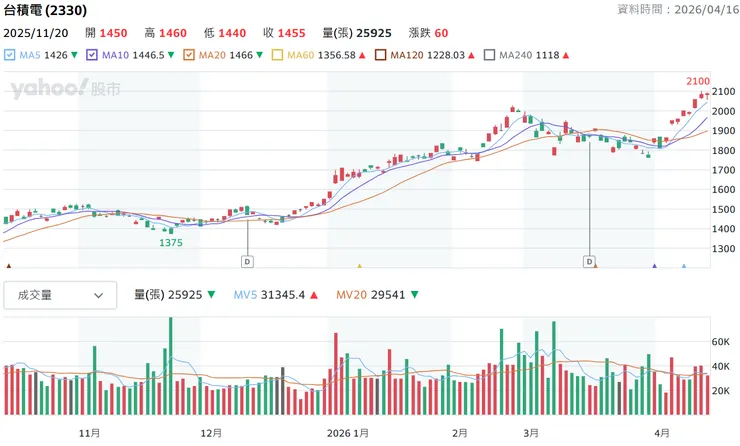740x446 pixels.
Task: Click the light blue triangle event marker in April
Action: point(684,266)
